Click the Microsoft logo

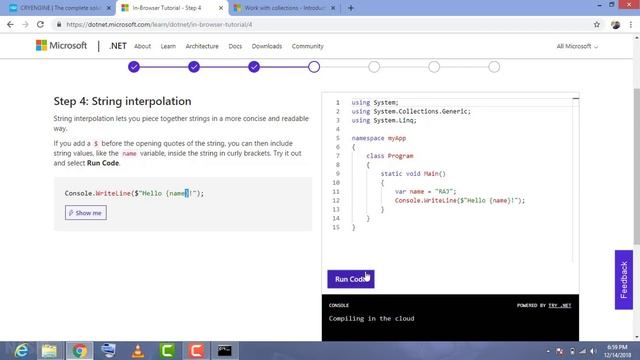coord(61,46)
